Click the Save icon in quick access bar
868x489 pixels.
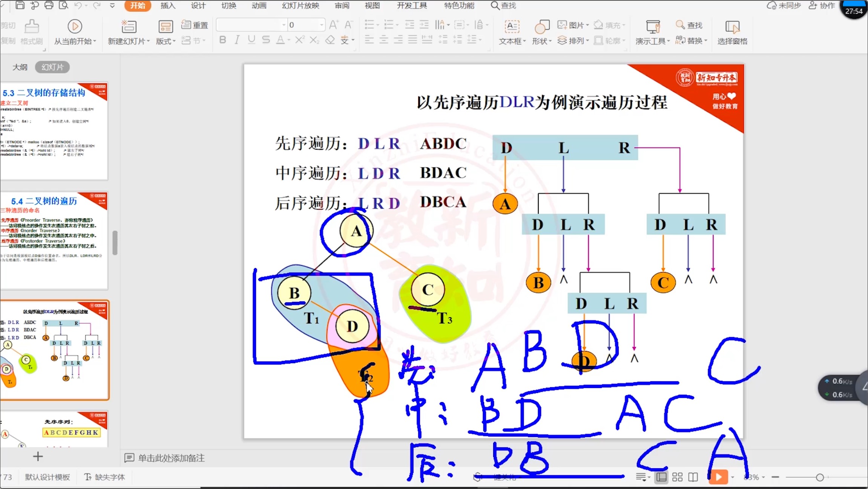20,5
